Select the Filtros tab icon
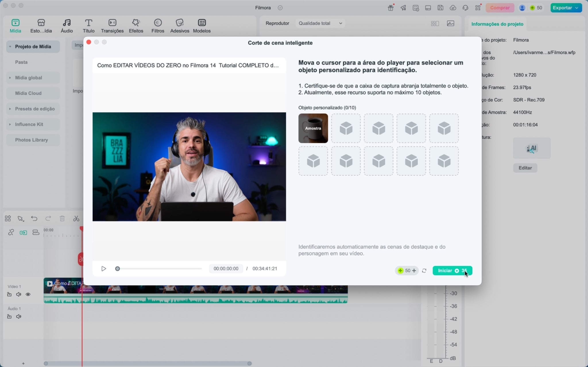This screenshot has height=367, width=588. (158, 23)
